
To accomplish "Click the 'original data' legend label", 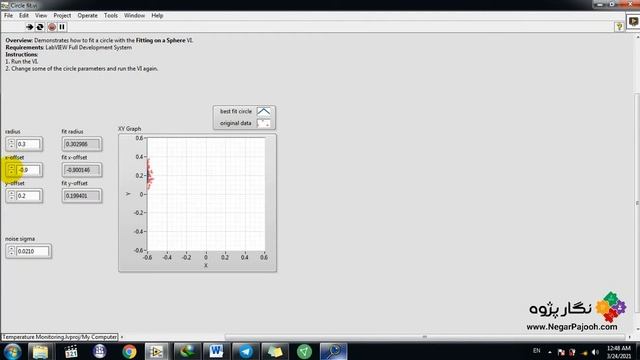I will (x=236, y=123).
